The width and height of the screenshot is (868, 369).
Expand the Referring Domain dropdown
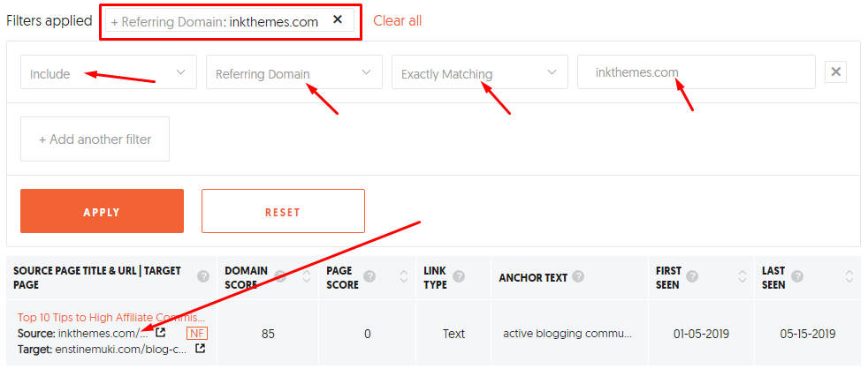click(294, 72)
